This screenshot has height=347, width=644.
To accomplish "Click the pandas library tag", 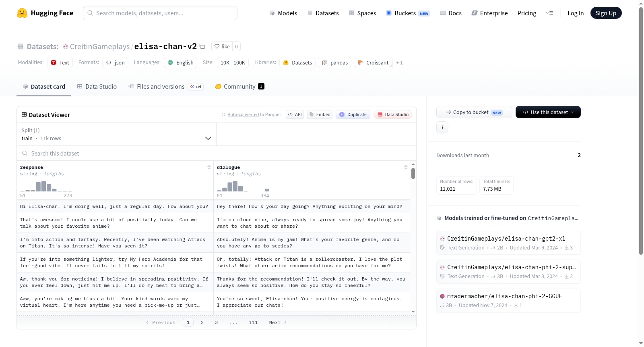I will [335, 62].
